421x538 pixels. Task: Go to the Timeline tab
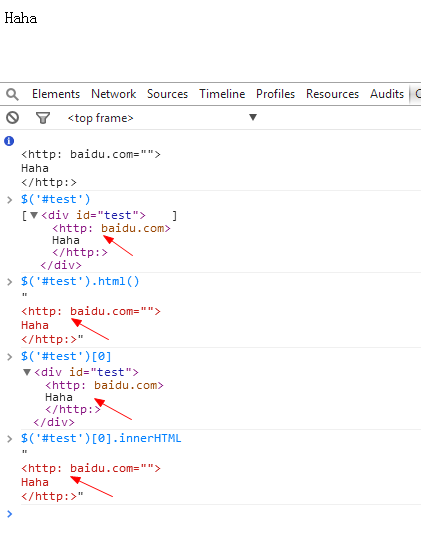[x=222, y=94]
